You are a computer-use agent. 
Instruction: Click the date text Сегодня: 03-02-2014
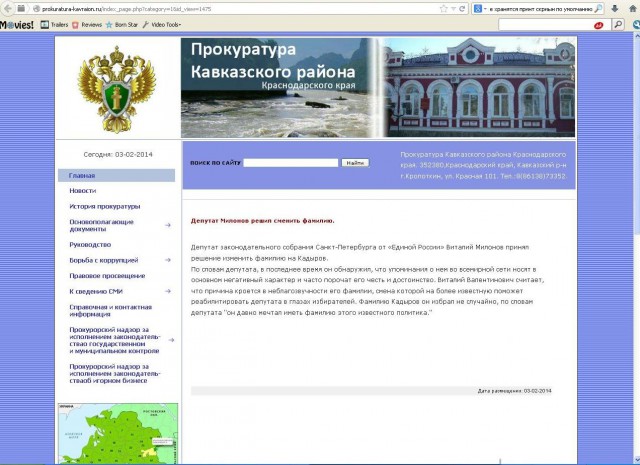coord(118,155)
